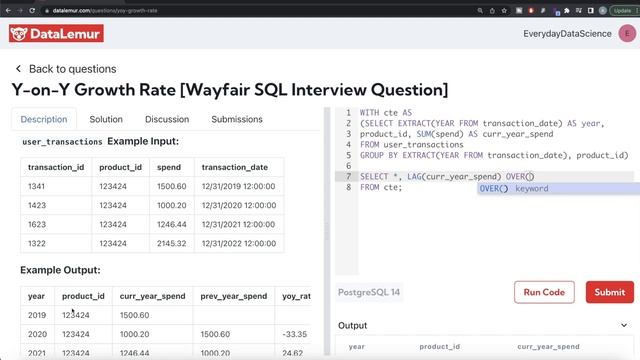The image size is (640, 360).
Task: Open the media control playlist icon
Action: pos(579,11)
